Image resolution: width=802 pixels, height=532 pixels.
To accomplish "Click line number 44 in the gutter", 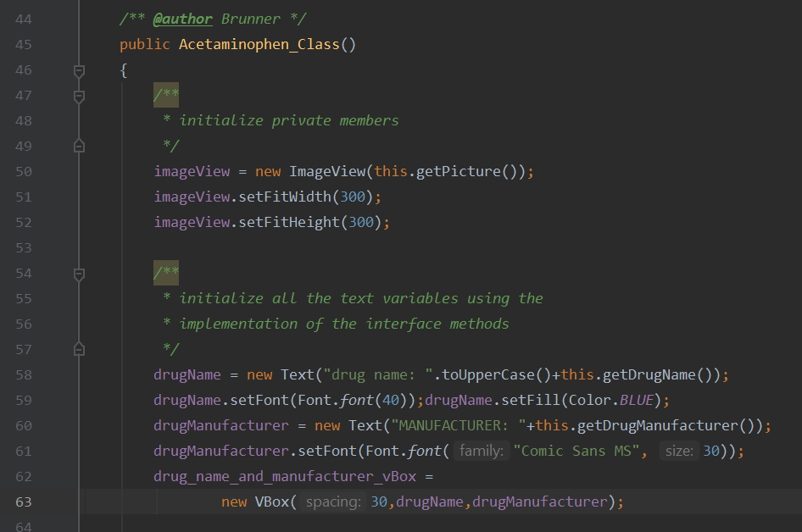I will [24, 19].
